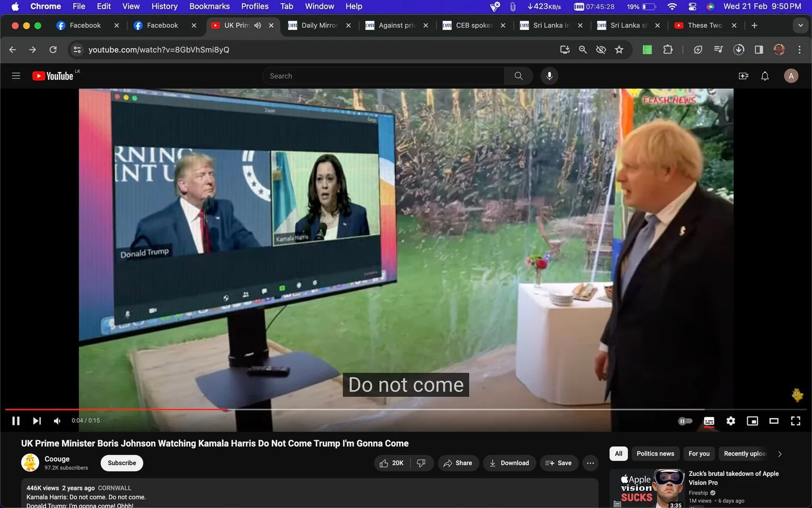Enter fullscreen mode on the video
812x508 pixels.
(x=795, y=421)
